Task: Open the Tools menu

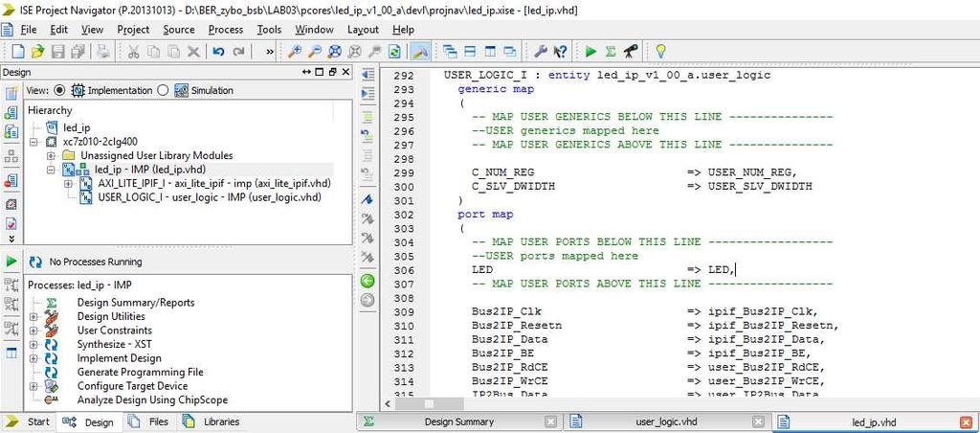Action: 269,30
